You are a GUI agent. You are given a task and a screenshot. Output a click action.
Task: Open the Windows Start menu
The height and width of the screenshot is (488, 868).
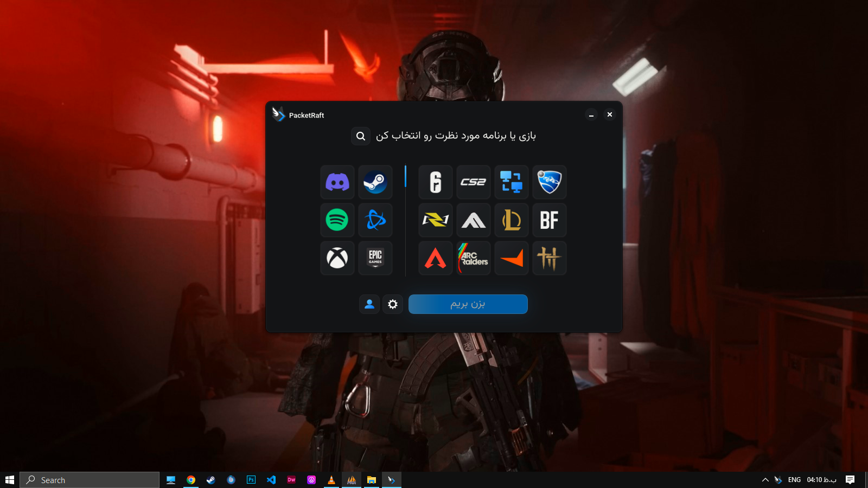click(x=9, y=480)
